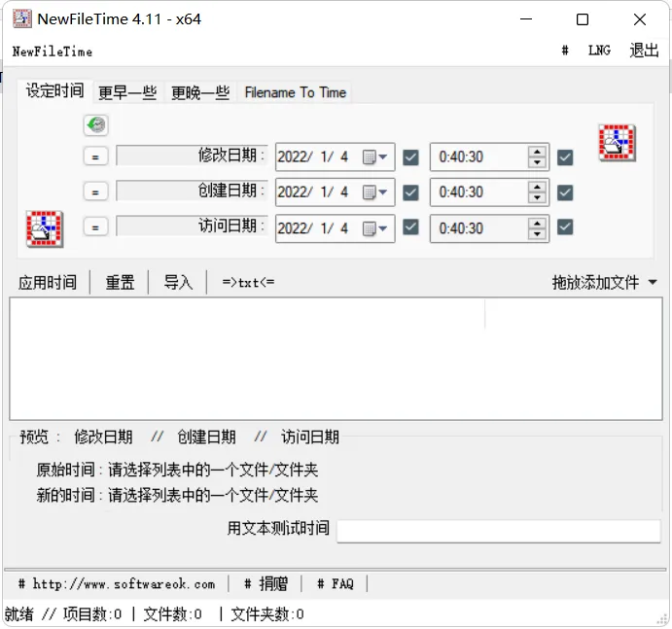Screen dimensions: 672x629
Task: Click the 文件夹数:0 status entry
Action: coord(267,614)
